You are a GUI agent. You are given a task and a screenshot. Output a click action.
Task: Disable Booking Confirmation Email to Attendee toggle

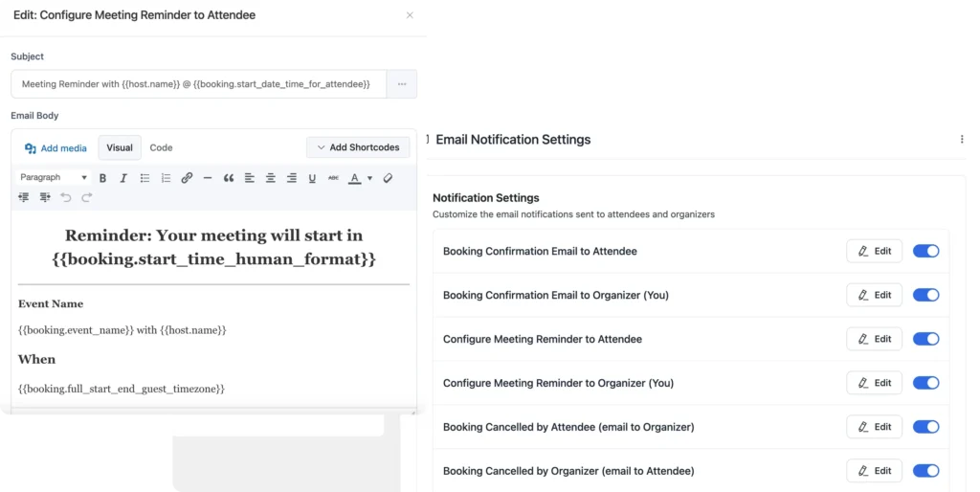pos(925,251)
